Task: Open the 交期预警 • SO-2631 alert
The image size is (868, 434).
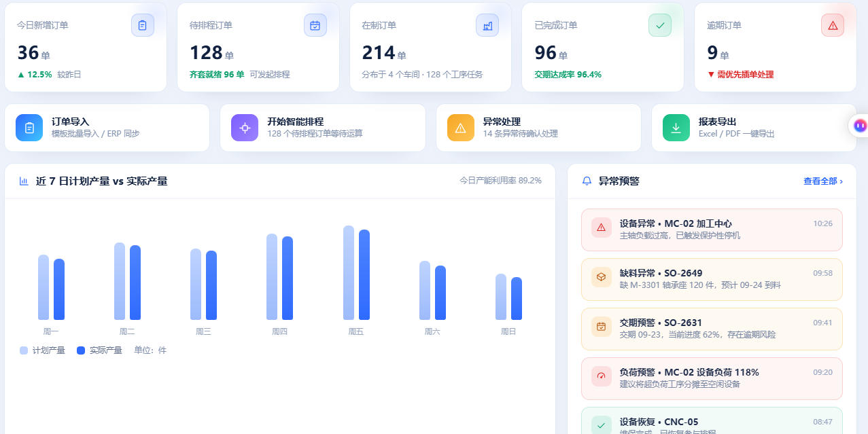Action: click(x=712, y=329)
